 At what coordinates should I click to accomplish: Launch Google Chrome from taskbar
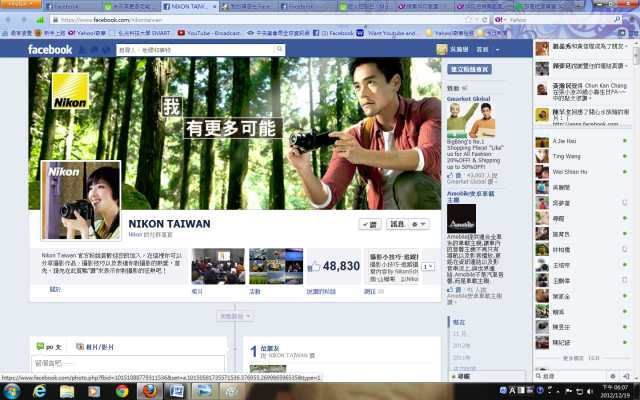point(122,391)
